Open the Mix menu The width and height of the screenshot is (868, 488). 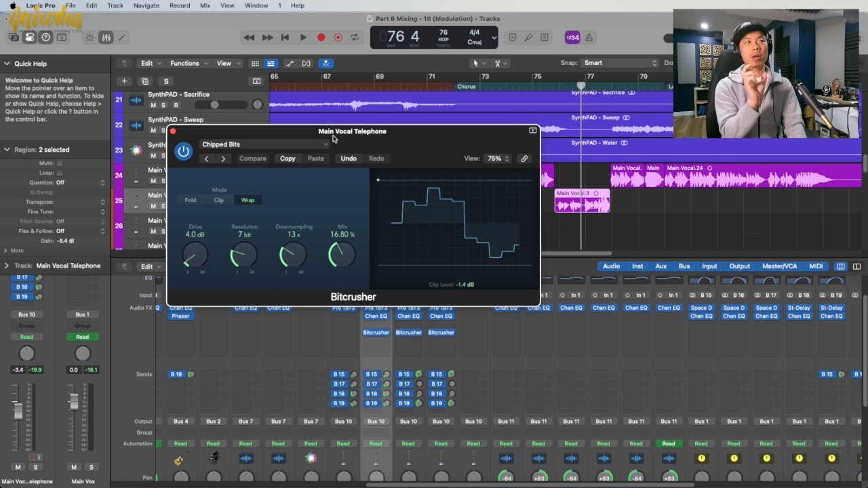[205, 5]
